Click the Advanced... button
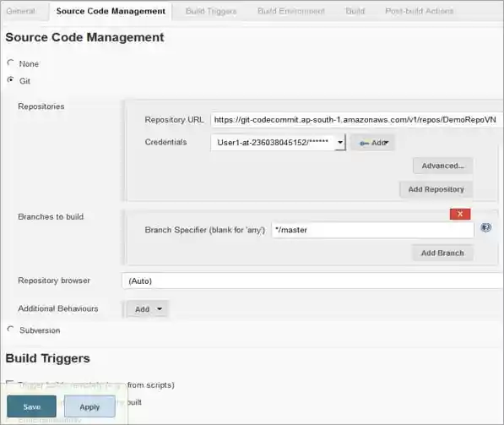The width and height of the screenshot is (504, 425). pos(442,166)
